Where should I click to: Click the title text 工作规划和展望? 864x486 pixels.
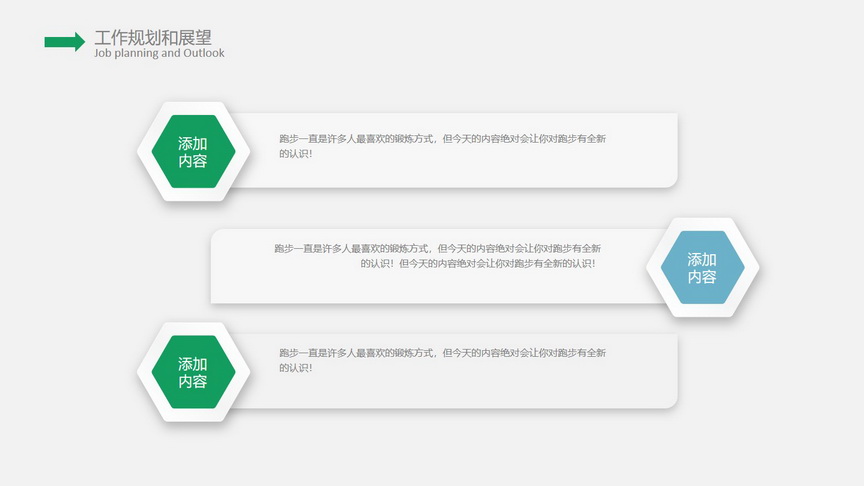pos(153,37)
